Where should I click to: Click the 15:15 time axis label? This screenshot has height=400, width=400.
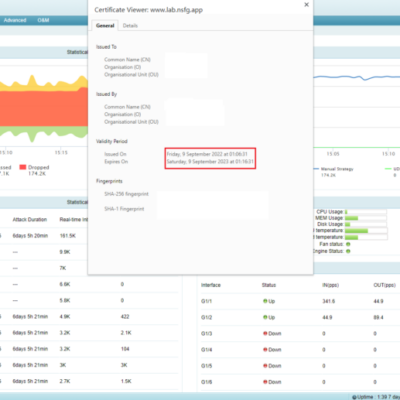tap(61, 153)
